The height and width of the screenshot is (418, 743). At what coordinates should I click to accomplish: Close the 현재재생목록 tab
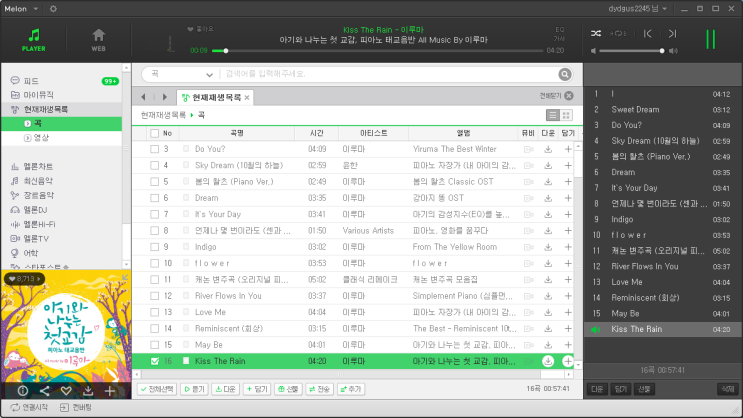(x=247, y=98)
